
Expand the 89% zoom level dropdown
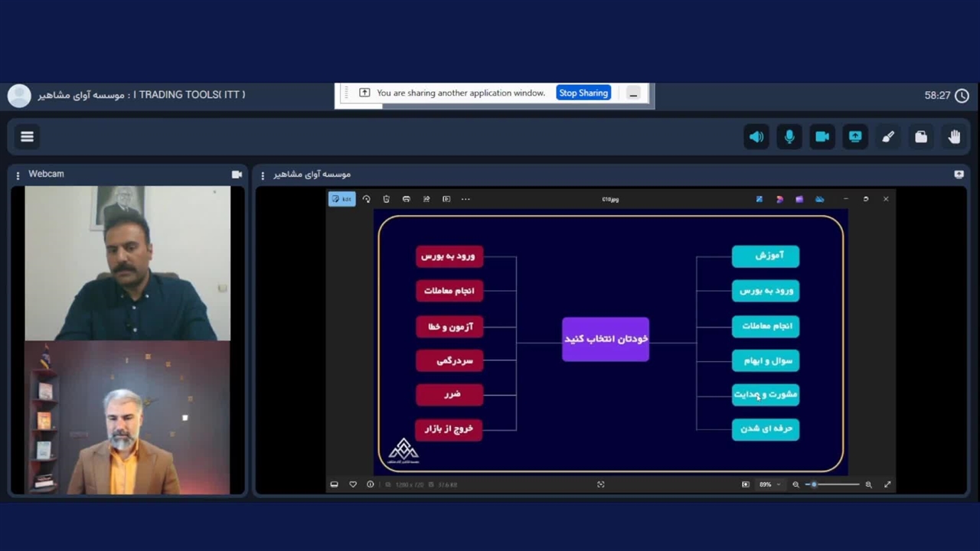769,484
